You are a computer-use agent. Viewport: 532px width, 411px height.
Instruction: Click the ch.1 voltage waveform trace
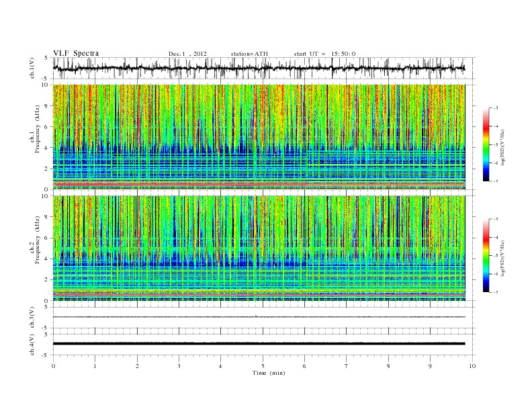[x=259, y=68]
